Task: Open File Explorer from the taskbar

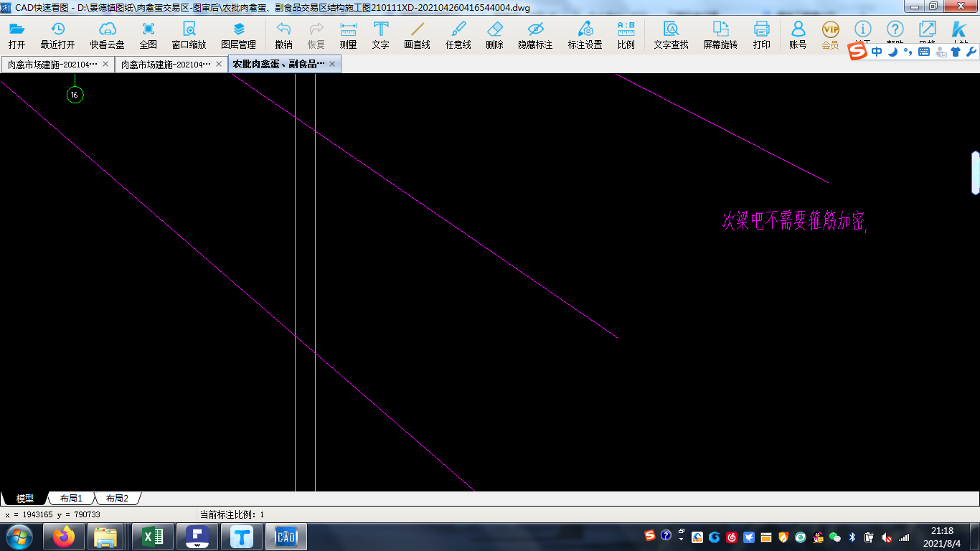Action: [x=106, y=537]
